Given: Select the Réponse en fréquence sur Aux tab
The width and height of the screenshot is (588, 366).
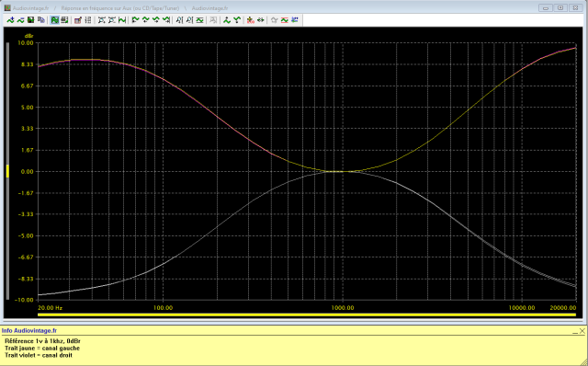Looking at the screenshot, I should pos(120,8).
